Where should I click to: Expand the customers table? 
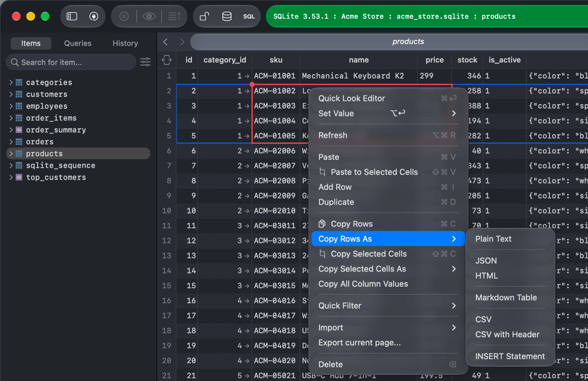(11, 94)
